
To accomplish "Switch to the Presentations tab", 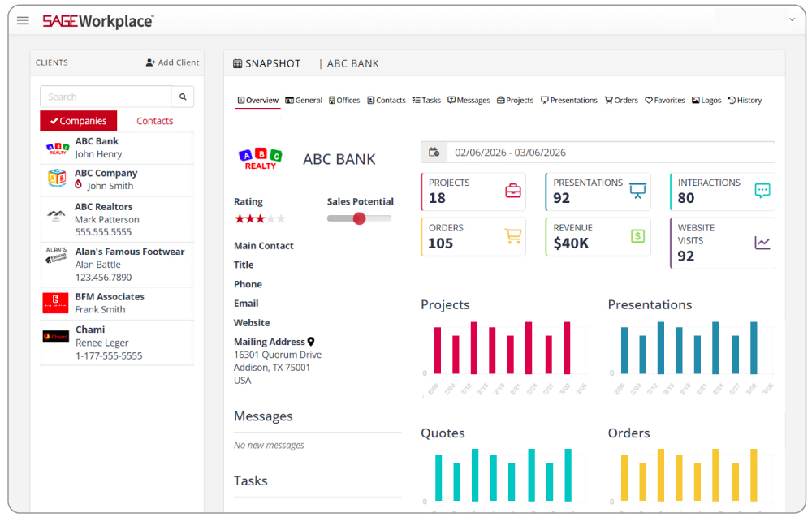I will 569,100.
